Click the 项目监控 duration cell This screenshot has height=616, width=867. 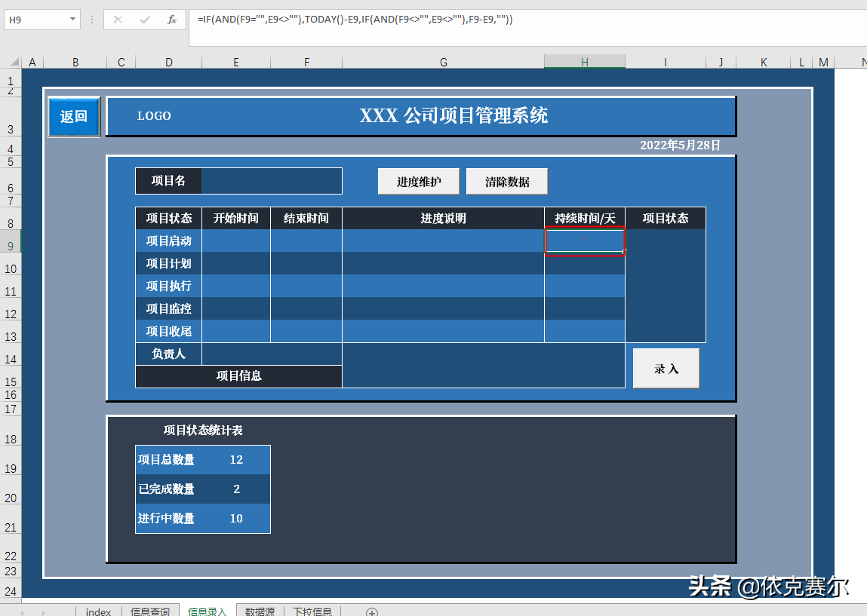(x=585, y=309)
